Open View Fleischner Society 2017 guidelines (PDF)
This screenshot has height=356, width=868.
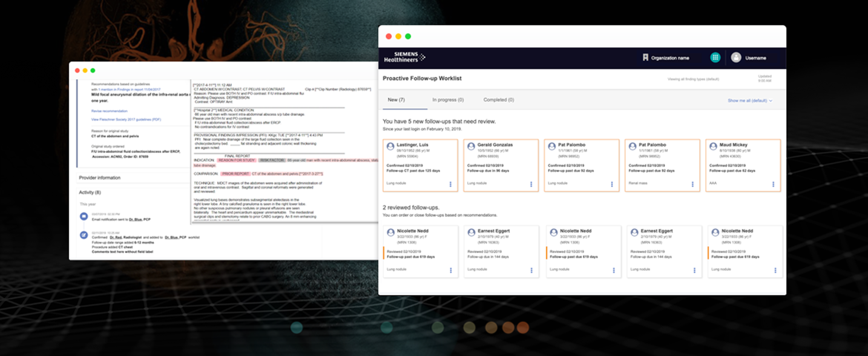[x=126, y=119]
